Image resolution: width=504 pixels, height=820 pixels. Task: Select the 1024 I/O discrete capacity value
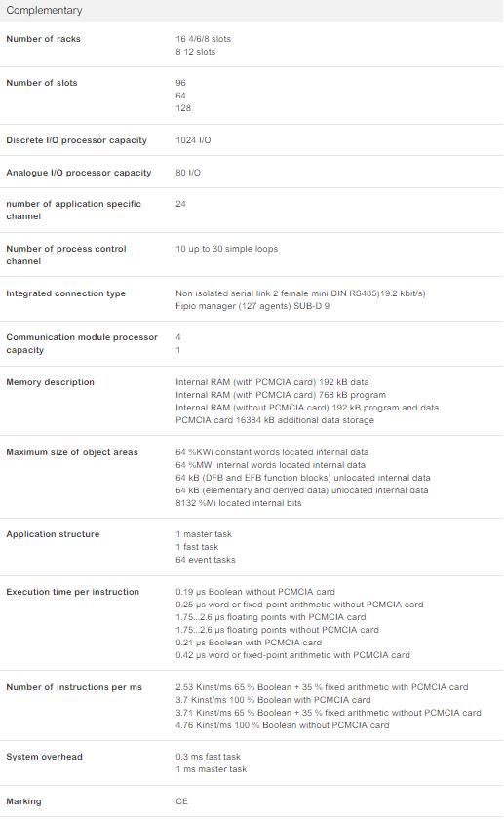pos(193,140)
